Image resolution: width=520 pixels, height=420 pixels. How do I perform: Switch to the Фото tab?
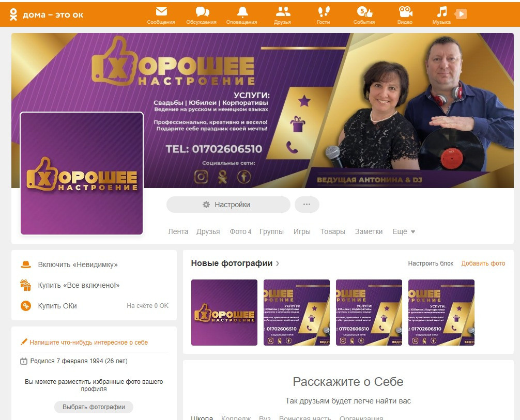240,232
